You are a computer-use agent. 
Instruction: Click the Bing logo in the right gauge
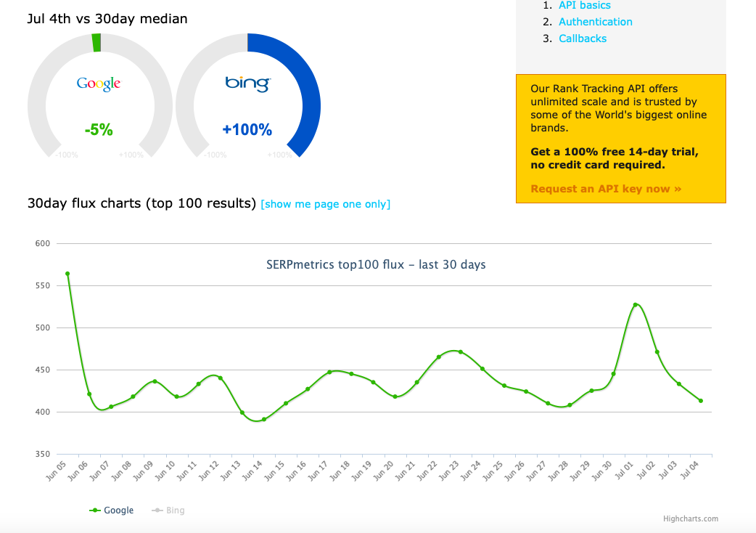[246, 83]
